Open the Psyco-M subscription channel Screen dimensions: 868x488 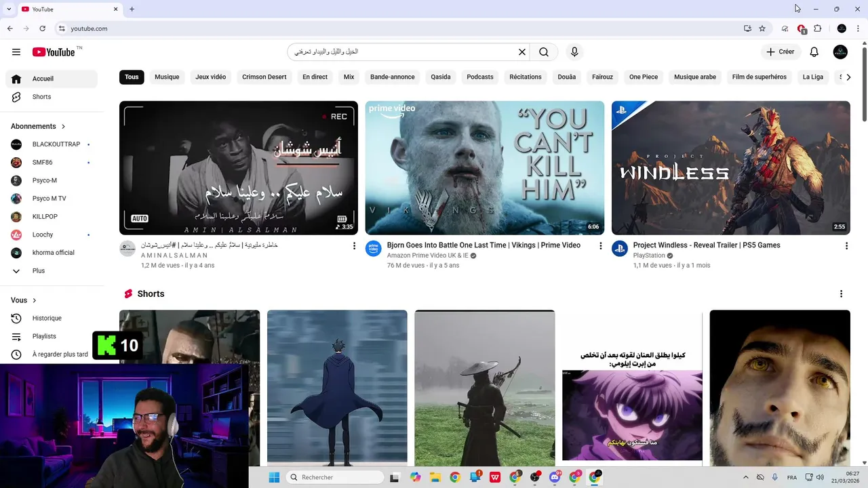pyautogui.click(x=52, y=180)
